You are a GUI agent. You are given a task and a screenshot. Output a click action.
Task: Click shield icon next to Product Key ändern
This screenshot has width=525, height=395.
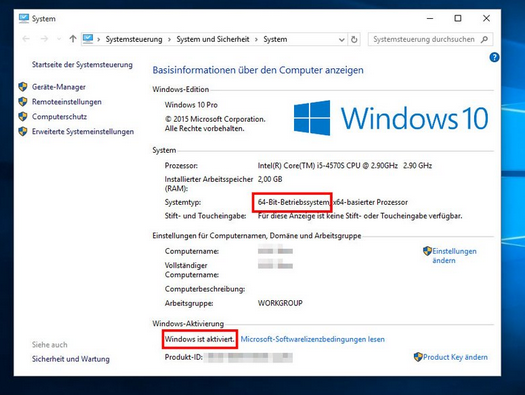tap(418, 357)
